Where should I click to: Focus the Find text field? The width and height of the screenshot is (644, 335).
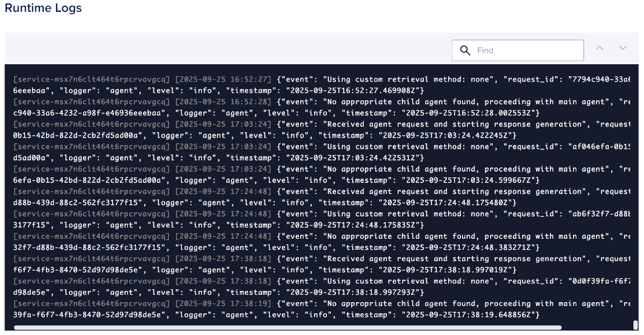526,50
